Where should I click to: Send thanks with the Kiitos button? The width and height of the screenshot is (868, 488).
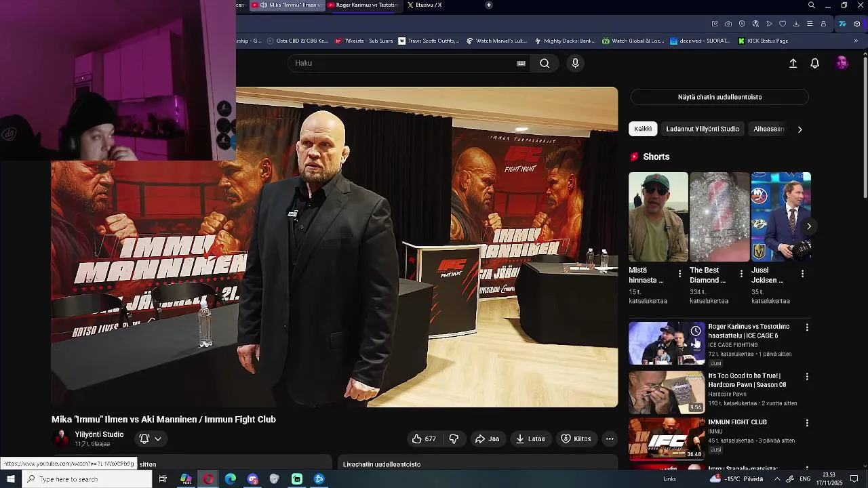coord(576,439)
